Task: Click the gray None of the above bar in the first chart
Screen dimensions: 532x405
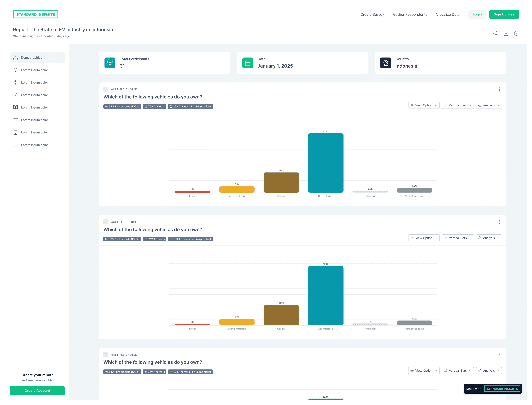Action: coord(414,190)
